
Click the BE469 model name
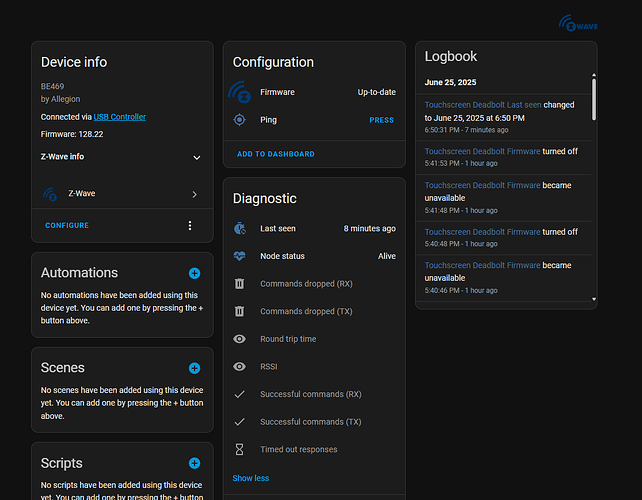(x=52, y=86)
